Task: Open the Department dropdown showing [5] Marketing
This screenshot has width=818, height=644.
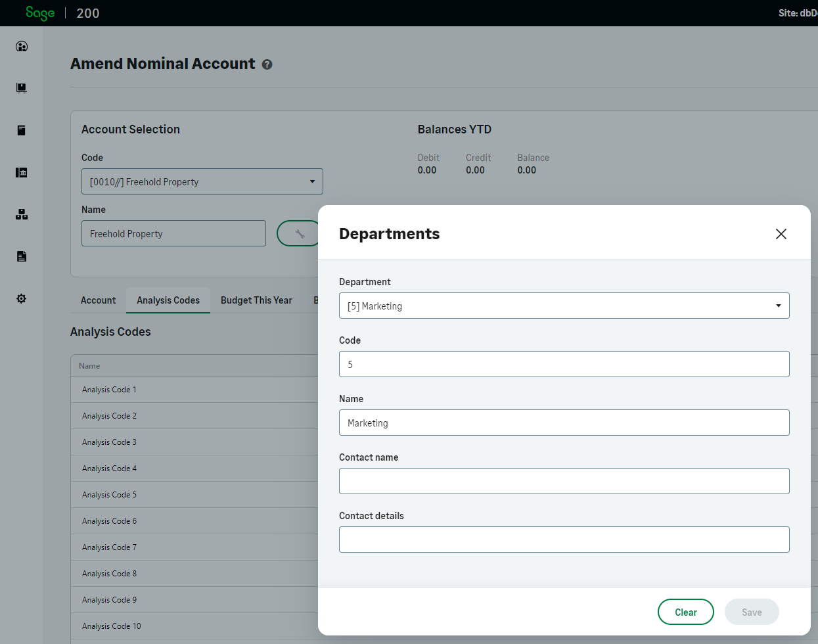Action: (x=564, y=306)
